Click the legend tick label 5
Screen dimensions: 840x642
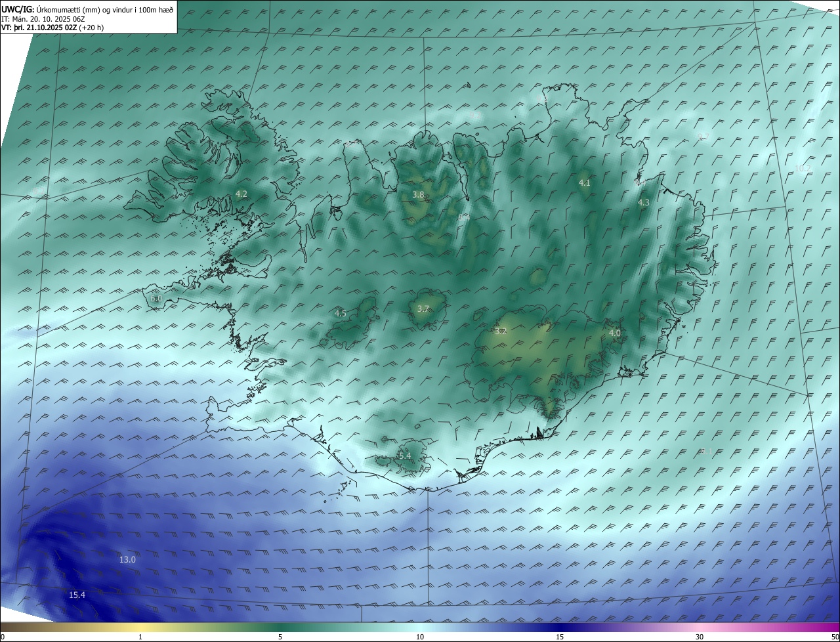tap(280, 637)
